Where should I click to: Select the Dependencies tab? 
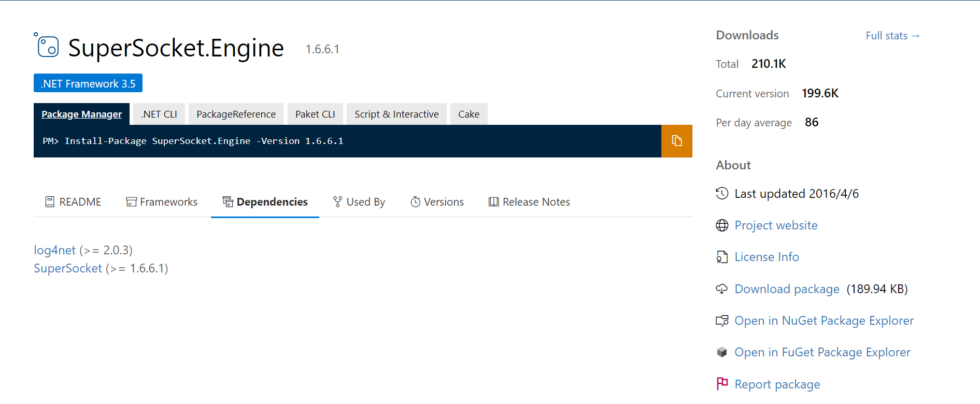pos(265,202)
